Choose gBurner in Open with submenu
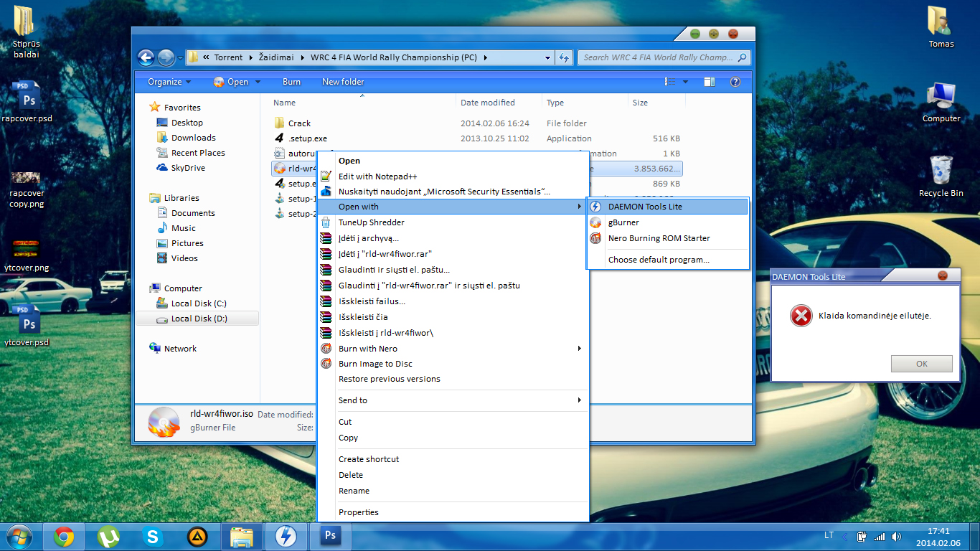The width and height of the screenshot is (980, 551). pyautogui.click(x=667, y=222)
